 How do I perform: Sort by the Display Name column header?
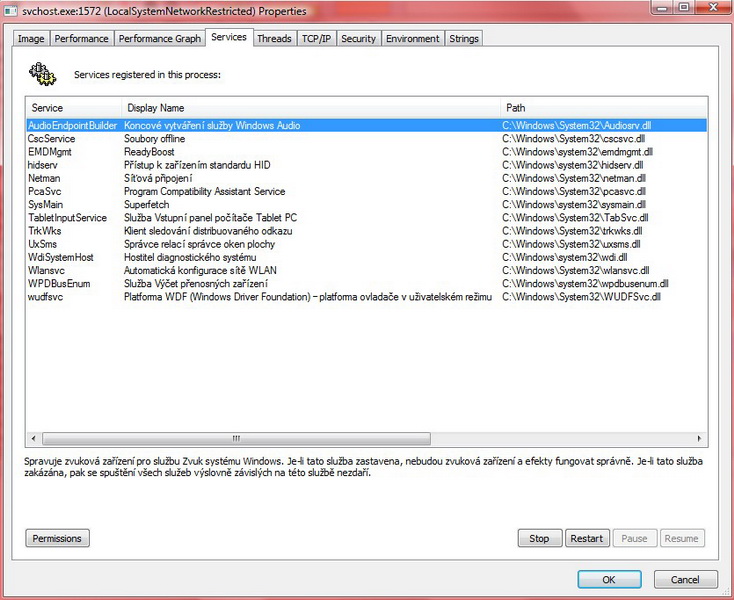(x=310, y=107)
